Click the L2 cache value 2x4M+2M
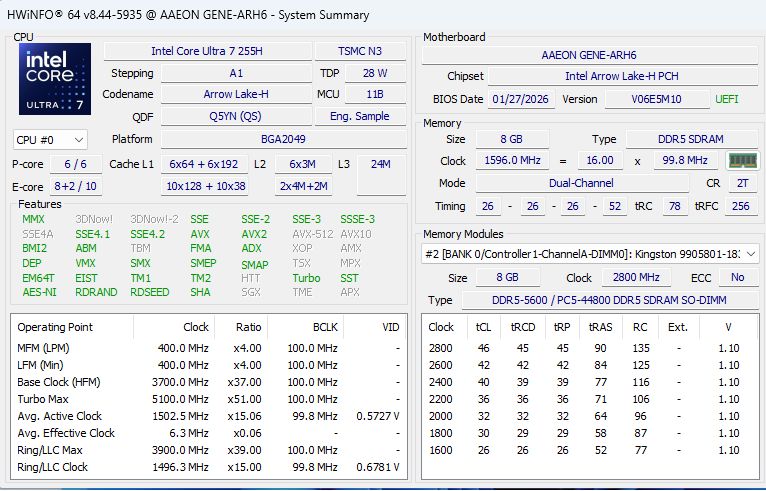The height and width of the screenshot is (491, 766). pyautogui.click(x=303, y=186)
